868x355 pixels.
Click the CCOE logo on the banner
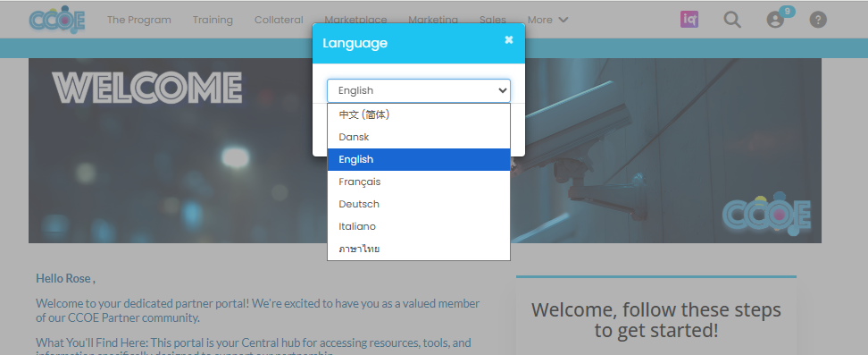point(767,214)
